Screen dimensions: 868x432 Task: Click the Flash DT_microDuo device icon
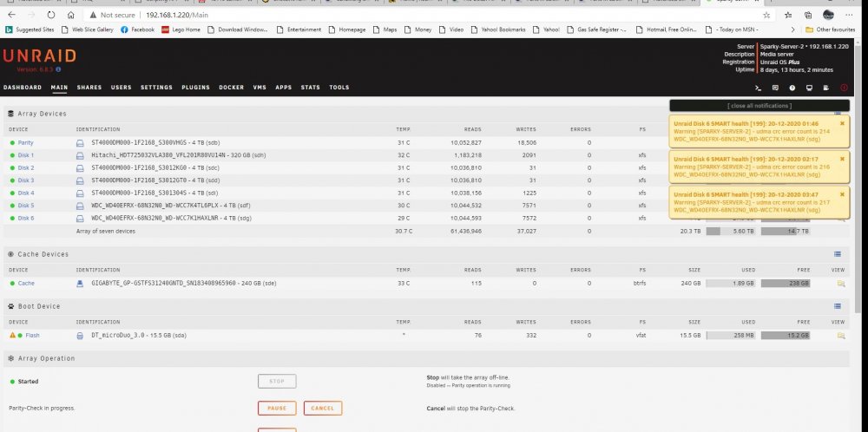80,335
